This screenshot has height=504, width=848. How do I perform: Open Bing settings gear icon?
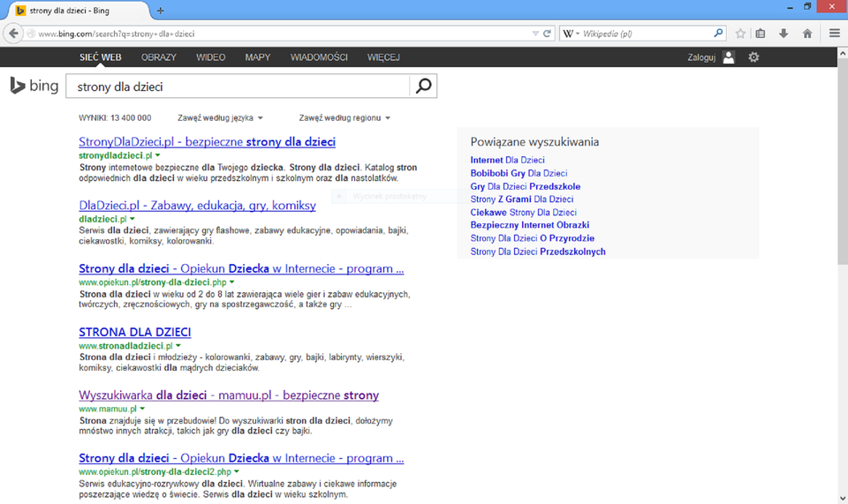click(x=753, y=57)
